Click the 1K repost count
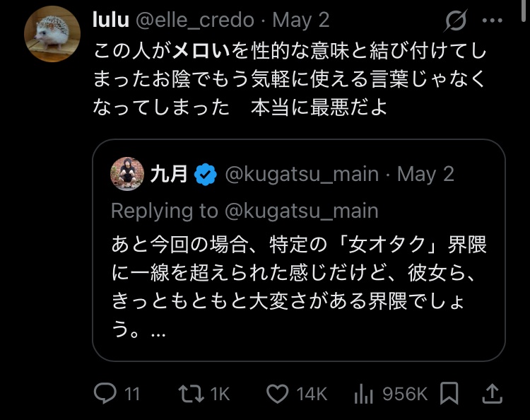This screenshot has height=420, width=530. pos(218,393)
